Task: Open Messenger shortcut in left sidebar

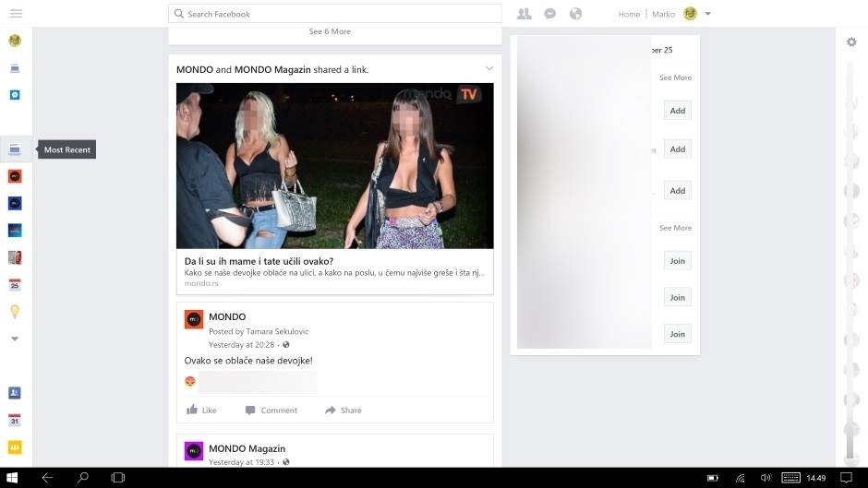Action: [x=15, y=95]
